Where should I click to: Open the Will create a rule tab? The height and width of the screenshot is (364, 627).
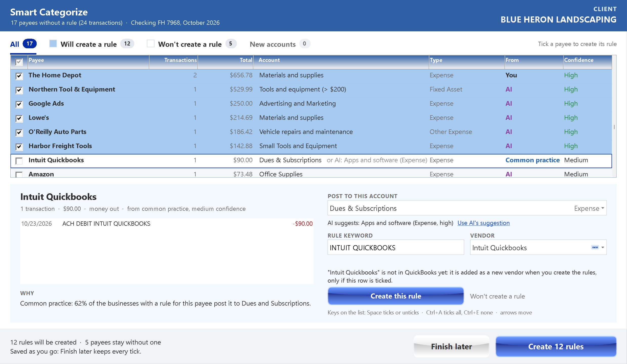(x=92, y=44)
